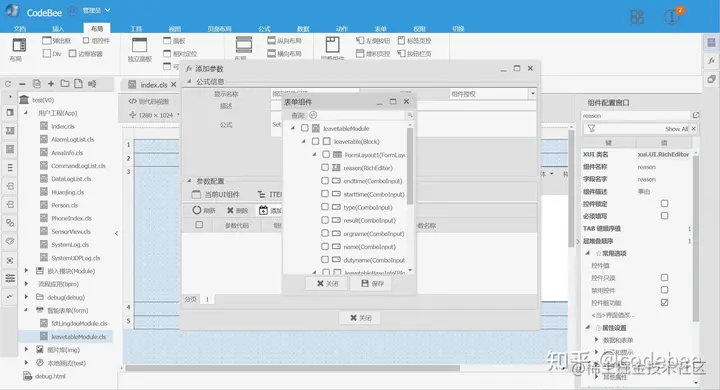Toggle the 必须填写 checkbox

(x=664, y=215)
